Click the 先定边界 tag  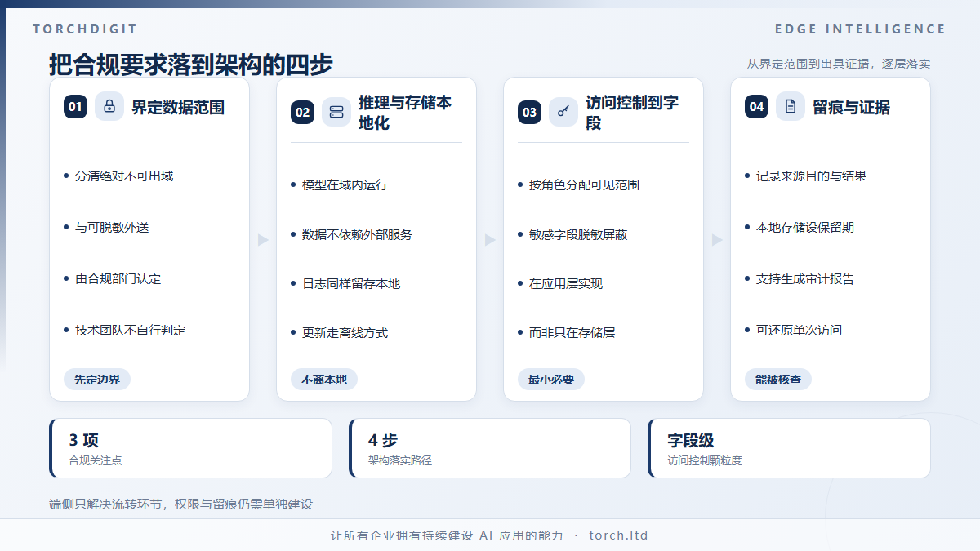(97, 380)
